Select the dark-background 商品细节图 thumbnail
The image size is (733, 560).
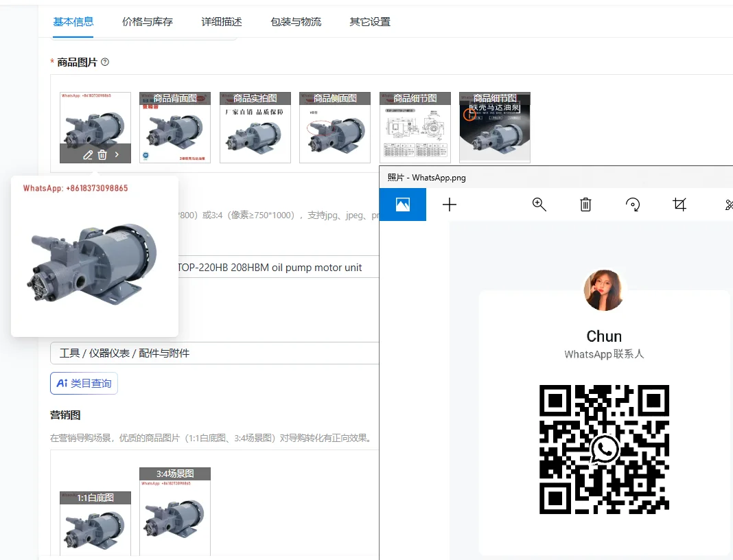pos(495,128)
